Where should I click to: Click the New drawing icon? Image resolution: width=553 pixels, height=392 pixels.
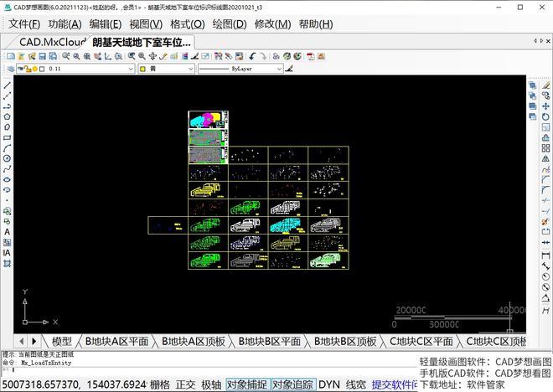pyautogui.click(x=11, y=56)
